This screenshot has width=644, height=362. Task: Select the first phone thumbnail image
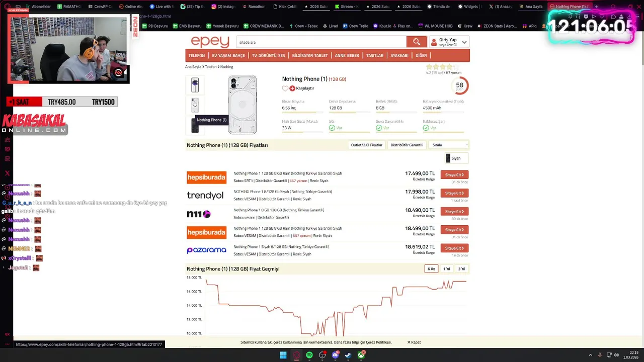pos(195,85)
